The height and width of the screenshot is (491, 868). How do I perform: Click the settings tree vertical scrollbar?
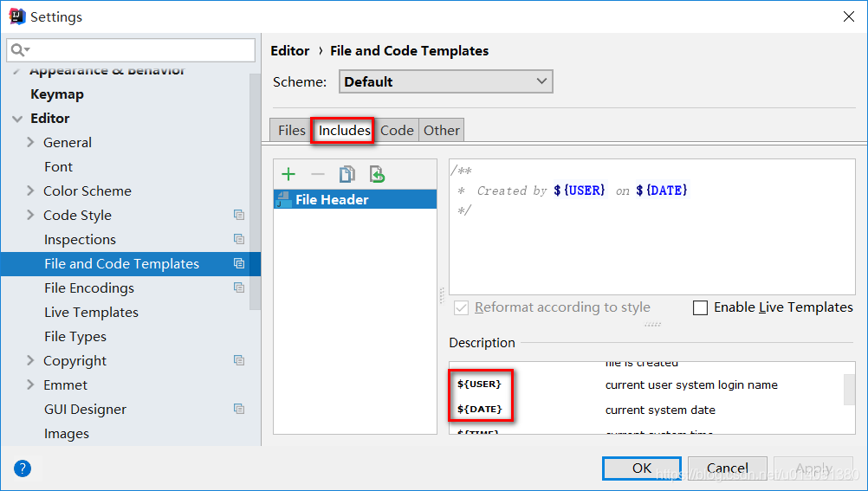255,191
